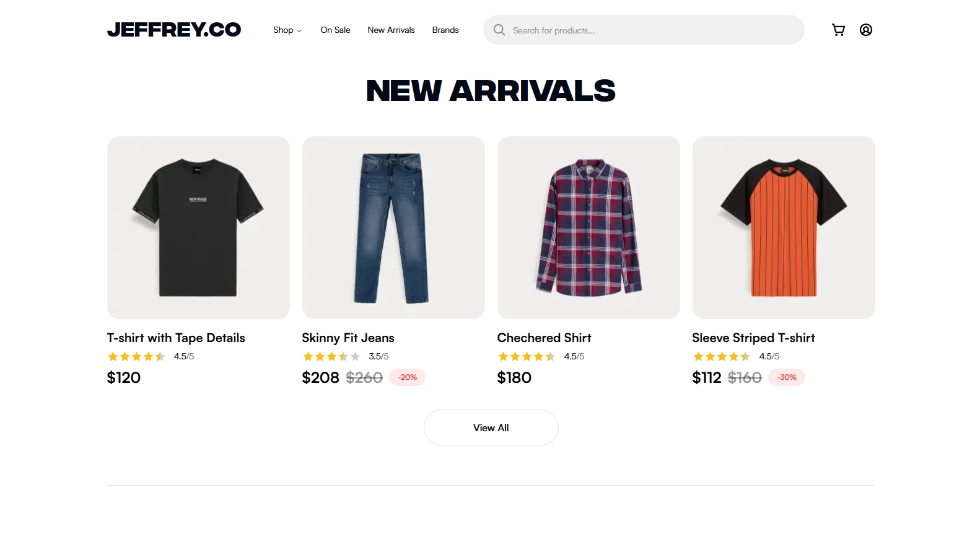Screen dimensions: 980x557
Task: Click the strikethrough $260 price
Action: point(364,377)
